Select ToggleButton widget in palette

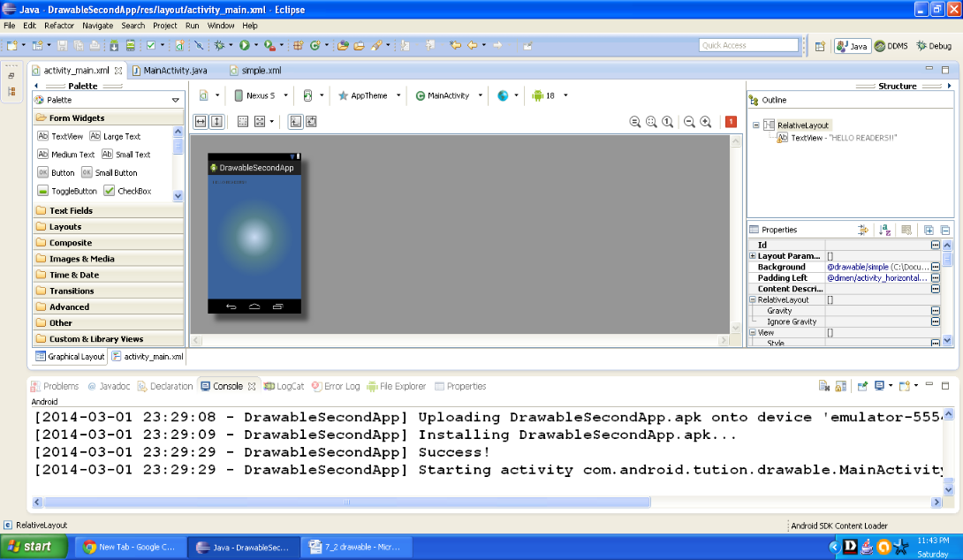pyautogui.click(x=67, y=191)
